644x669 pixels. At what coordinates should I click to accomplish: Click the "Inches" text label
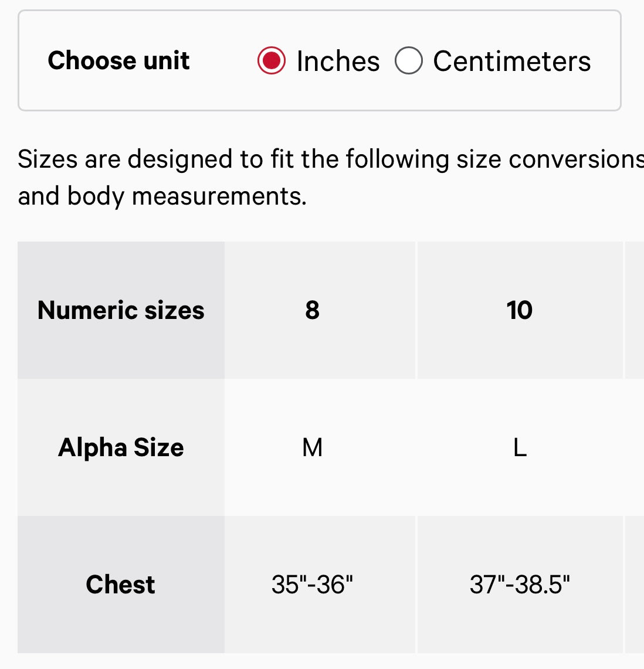338,61
